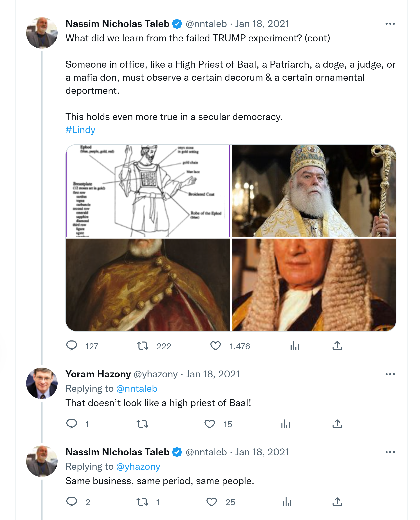The image size is (420, 520).
Task: Share the main tweet with four images
Action: click(337, 346)
